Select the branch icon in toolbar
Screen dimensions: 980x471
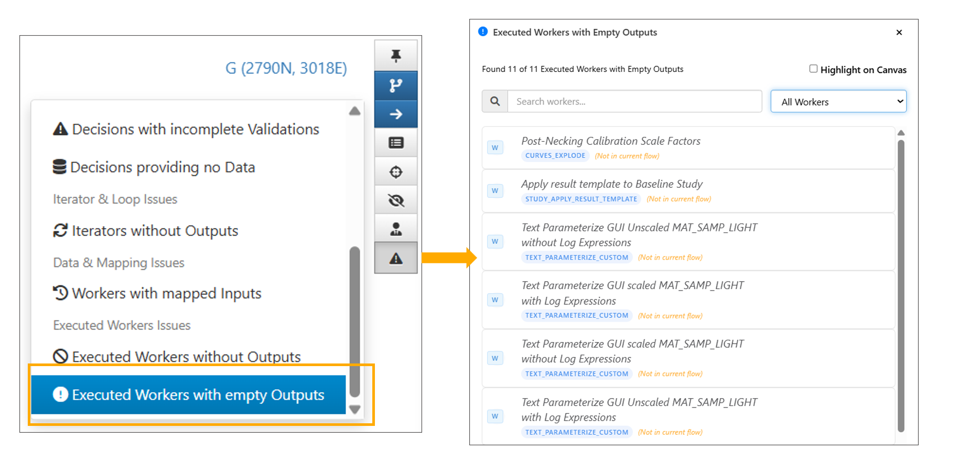pos(396,85)
